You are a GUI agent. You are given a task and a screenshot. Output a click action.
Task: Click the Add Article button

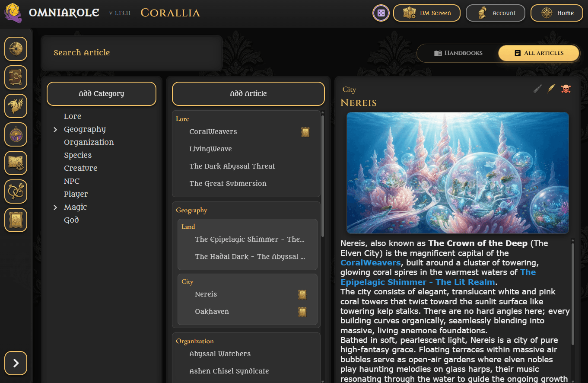point(248,94)
